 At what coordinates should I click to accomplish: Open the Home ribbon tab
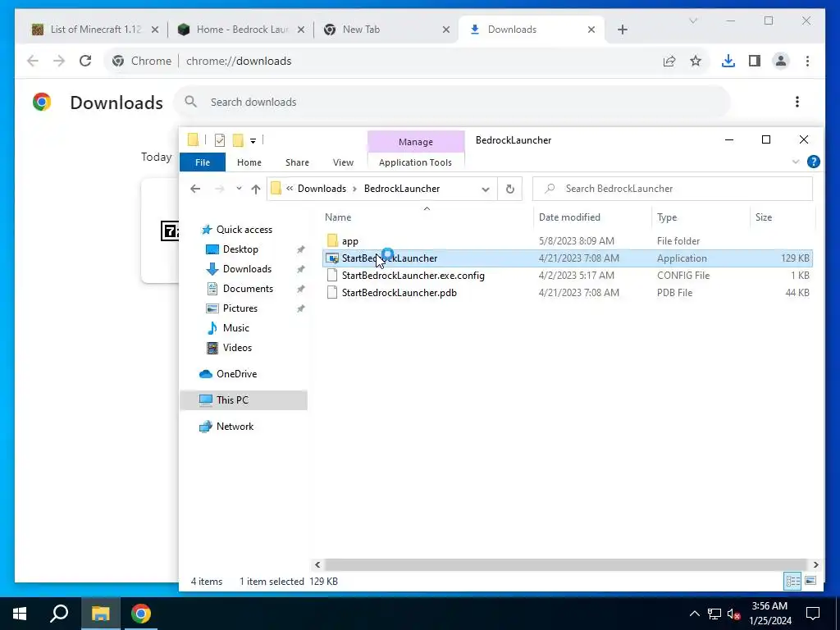(249, 162)
